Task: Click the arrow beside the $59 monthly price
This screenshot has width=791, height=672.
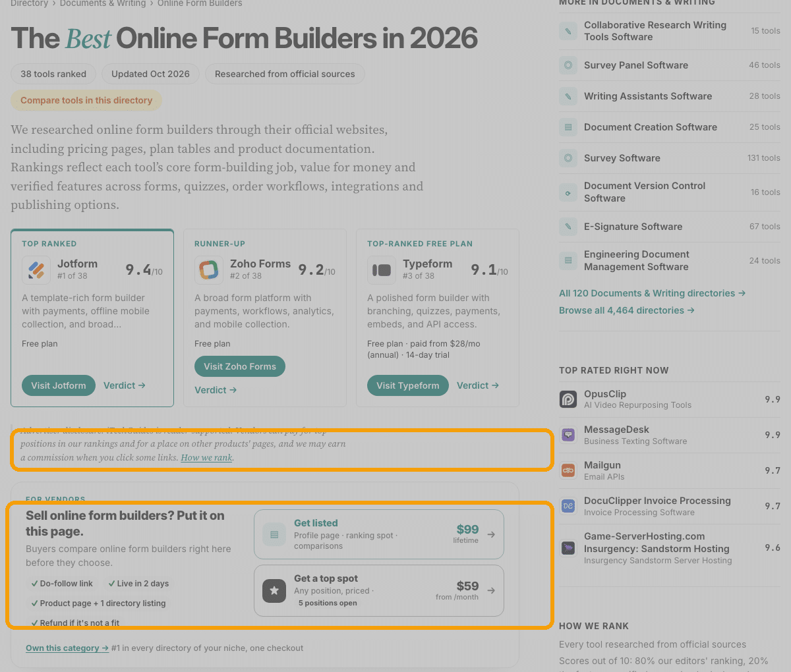Action: tap(491, 591)
